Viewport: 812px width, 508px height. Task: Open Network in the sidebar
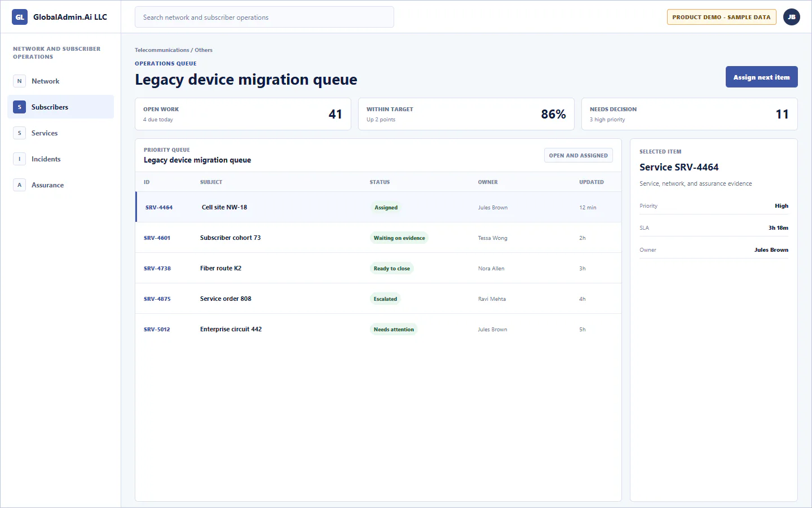tap(61, 81)
